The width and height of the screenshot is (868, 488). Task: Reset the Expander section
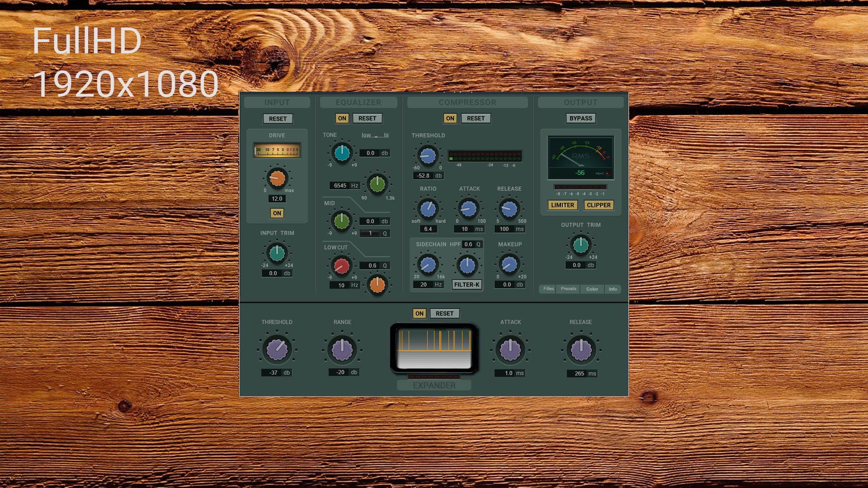(x=444, y=314)
